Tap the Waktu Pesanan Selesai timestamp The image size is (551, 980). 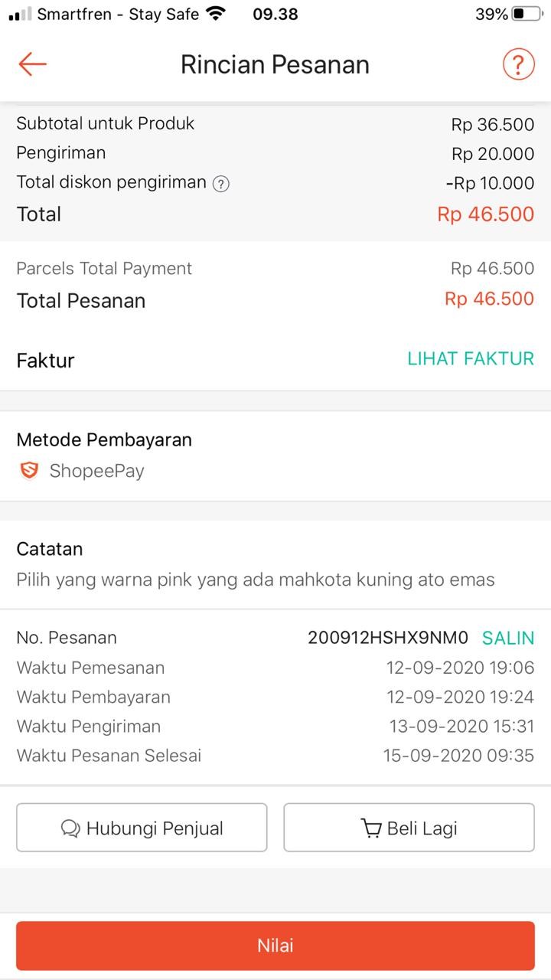[458, 756]
